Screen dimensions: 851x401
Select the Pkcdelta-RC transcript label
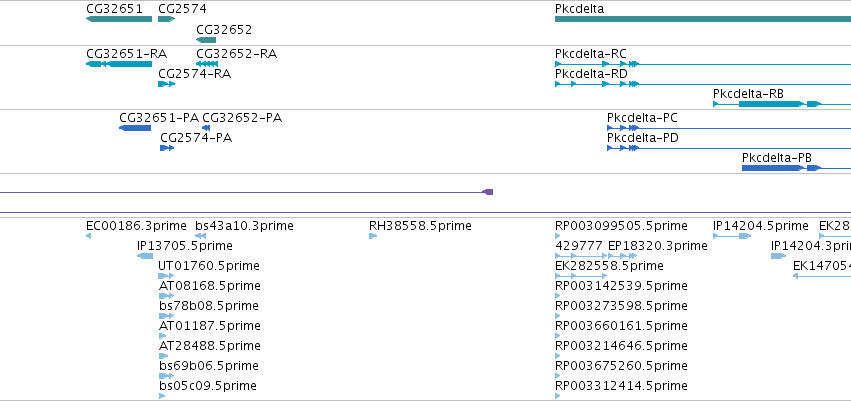590,54
